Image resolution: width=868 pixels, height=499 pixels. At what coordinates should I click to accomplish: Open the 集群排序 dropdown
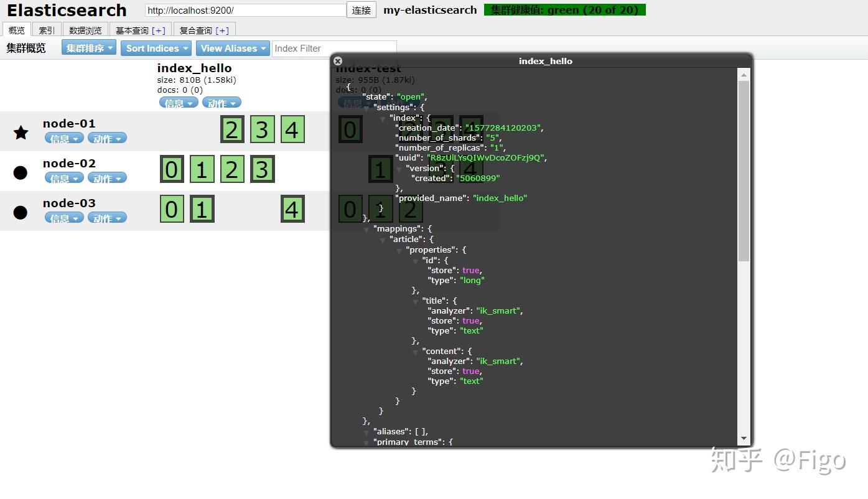coord(89,48)
